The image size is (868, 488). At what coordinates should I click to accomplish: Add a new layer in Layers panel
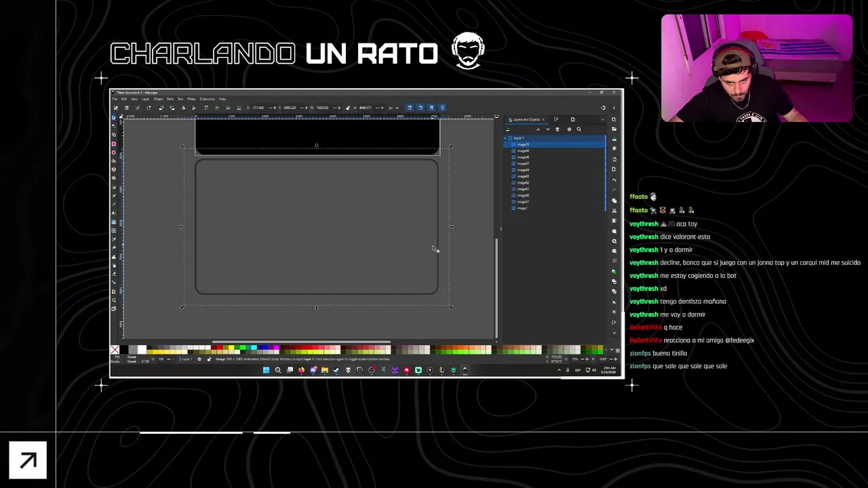click(x=509, y=129)
